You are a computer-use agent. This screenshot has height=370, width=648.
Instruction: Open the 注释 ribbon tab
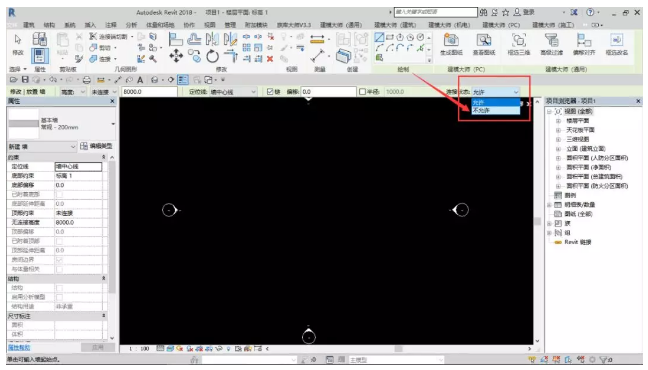pos(110,25)
